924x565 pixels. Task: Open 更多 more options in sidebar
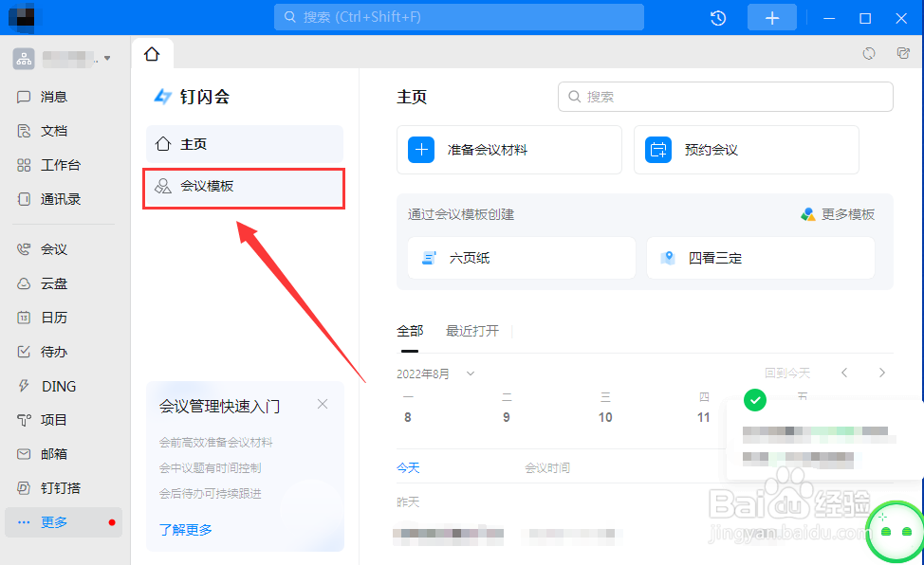[64, 522]
